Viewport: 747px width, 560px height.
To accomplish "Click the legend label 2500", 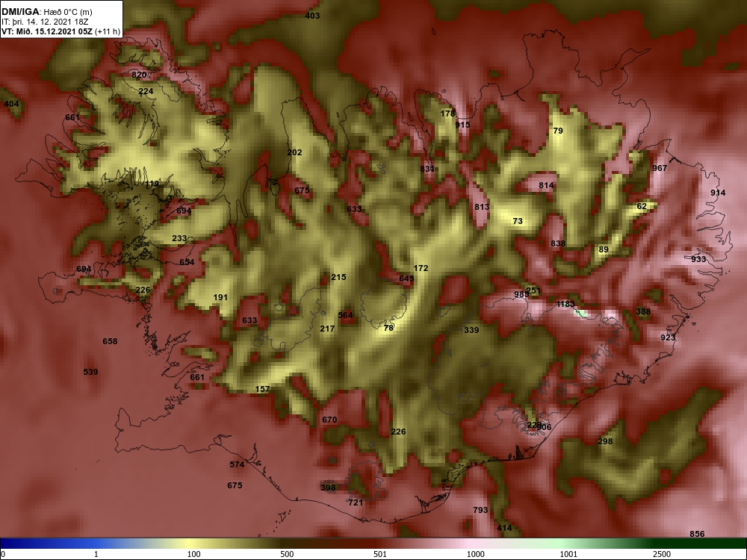I will [x=662, y=554].
